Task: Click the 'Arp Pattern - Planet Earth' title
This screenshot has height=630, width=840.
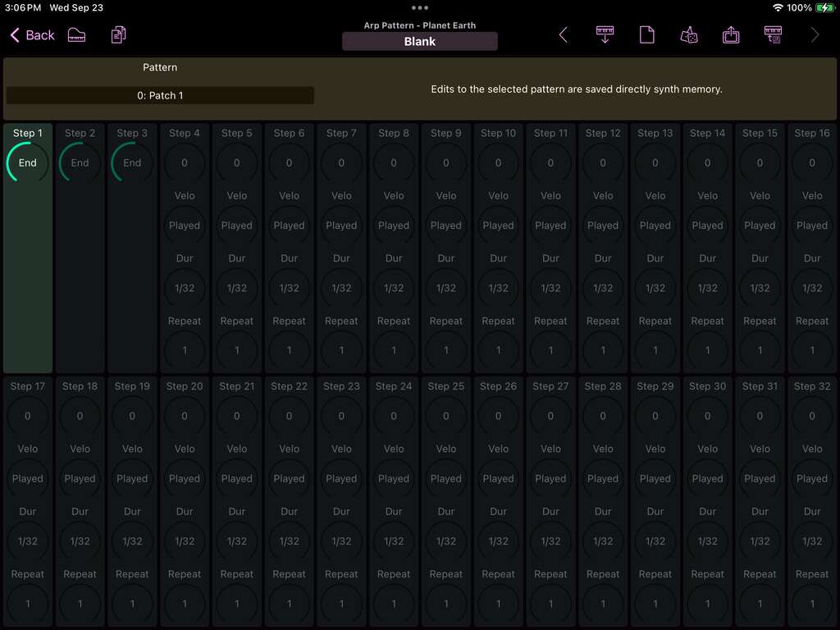Action: point(419,25)
